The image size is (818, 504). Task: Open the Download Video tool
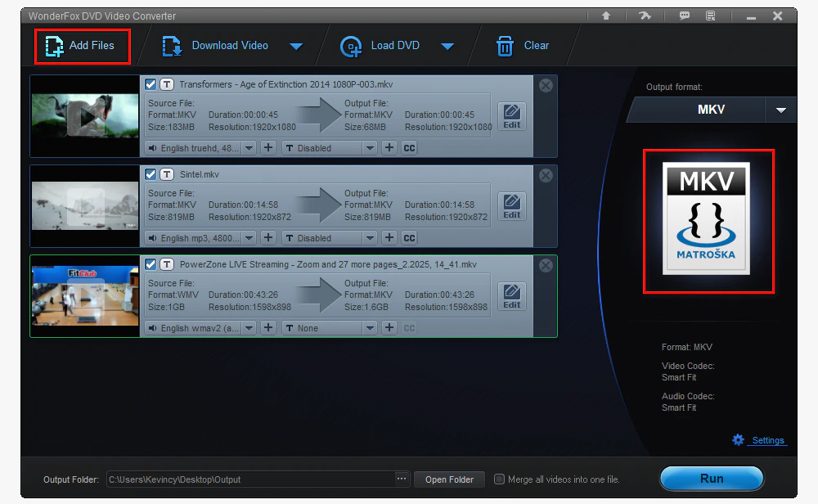[216, 46]
